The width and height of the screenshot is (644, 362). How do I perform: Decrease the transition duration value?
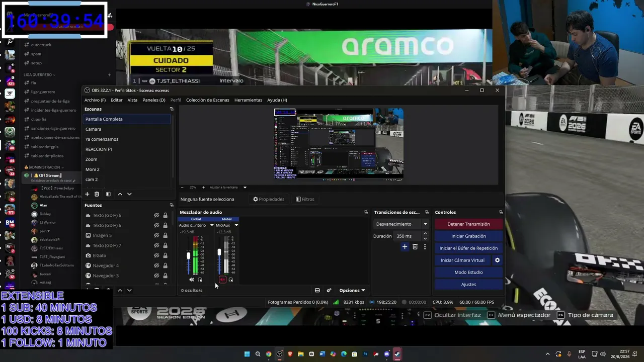pos(425,238)
